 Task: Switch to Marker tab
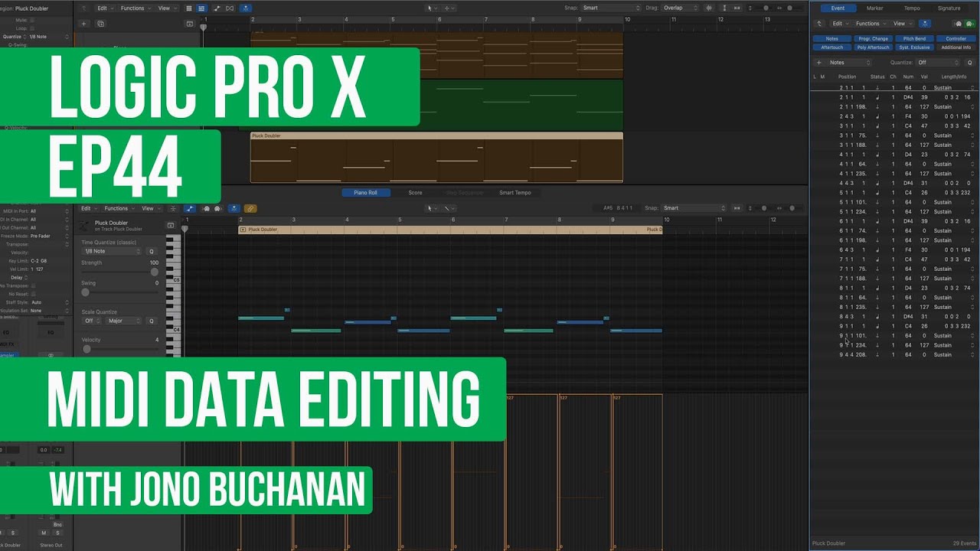875,8
